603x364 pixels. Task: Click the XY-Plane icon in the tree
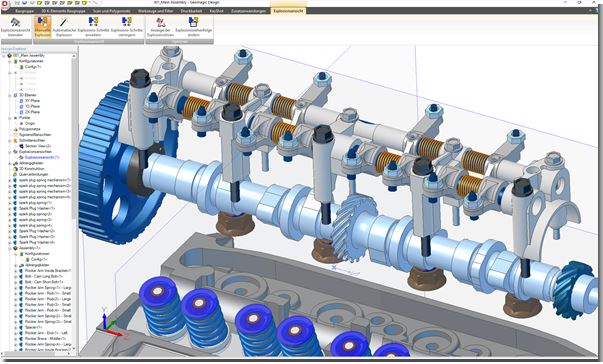pos(22,101)
